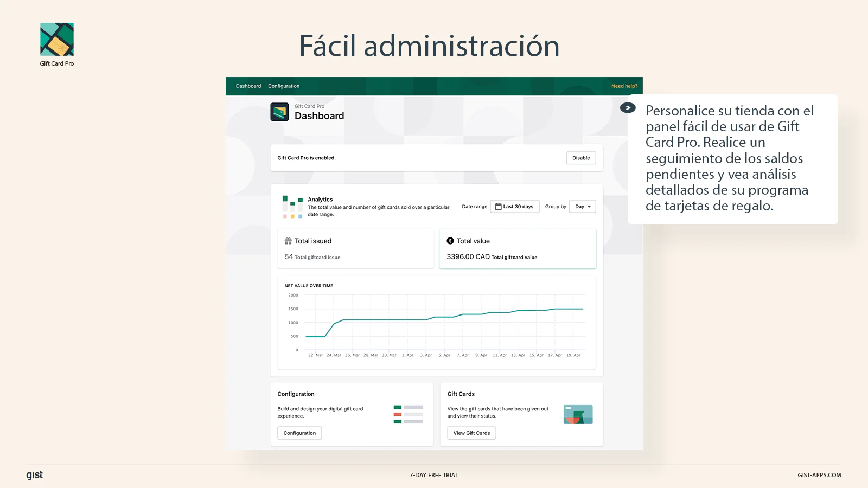Disable Gift Card Pro with Disable button
868x488 pixels.
coord(581,158)
